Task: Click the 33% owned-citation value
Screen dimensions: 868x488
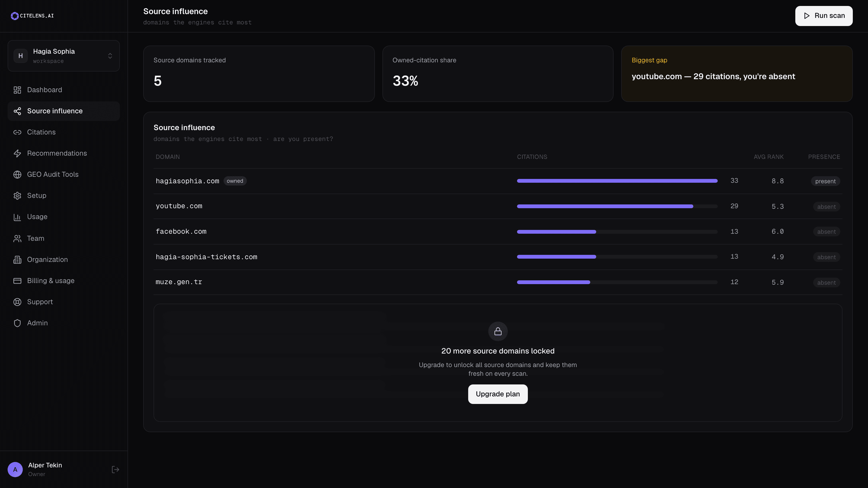Action: [405, 81]
